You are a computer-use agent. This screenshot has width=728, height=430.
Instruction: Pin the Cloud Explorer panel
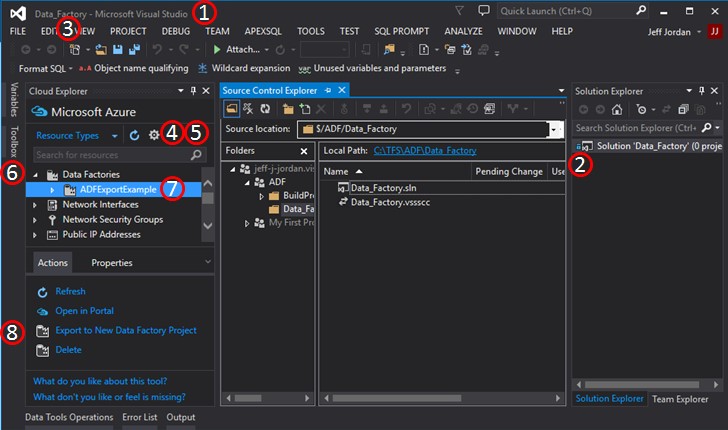pos(194,91)
